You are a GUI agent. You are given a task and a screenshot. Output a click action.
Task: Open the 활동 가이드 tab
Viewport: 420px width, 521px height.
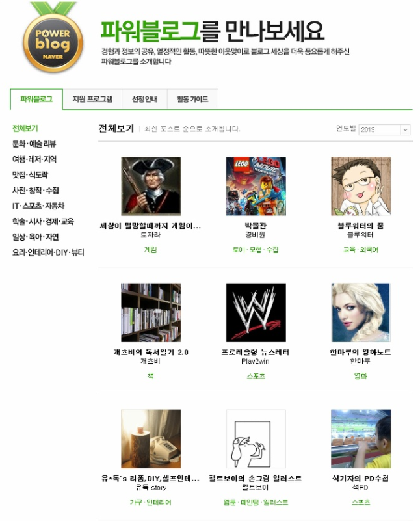point(192,99)
